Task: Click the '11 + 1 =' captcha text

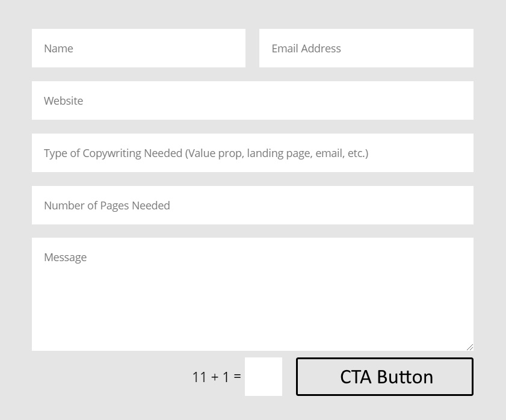Action: (217, 377)
